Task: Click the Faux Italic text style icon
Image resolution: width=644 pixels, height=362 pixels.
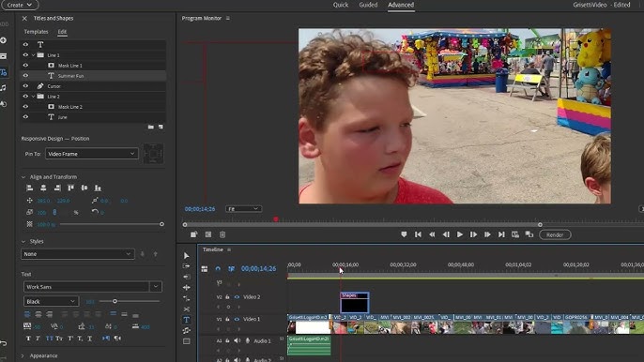Action: coord(38,339)
